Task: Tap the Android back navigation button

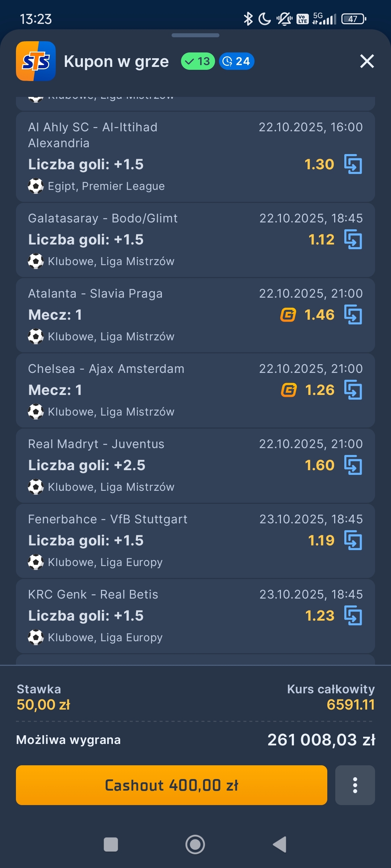Action: tap(279, 844)
